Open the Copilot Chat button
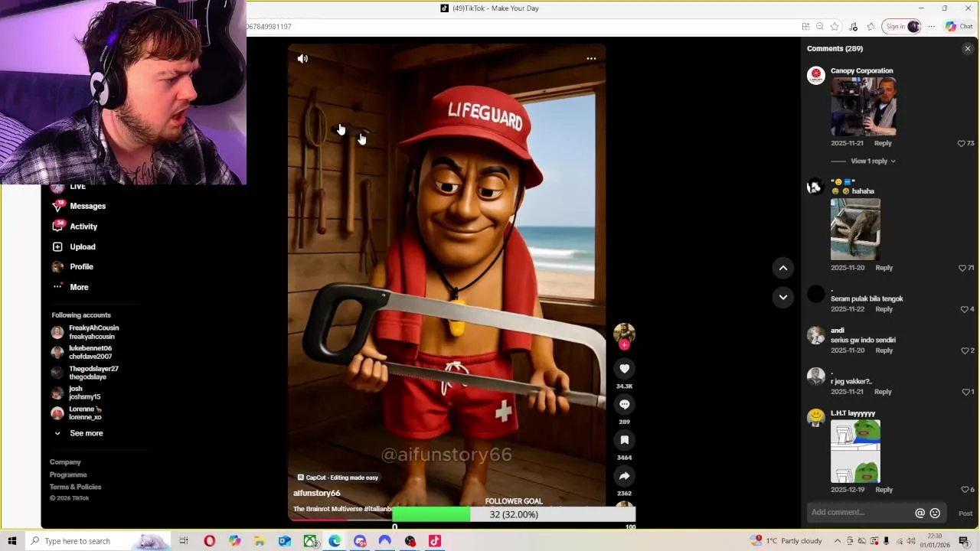The image size is (980, 551). pos(959,27)
